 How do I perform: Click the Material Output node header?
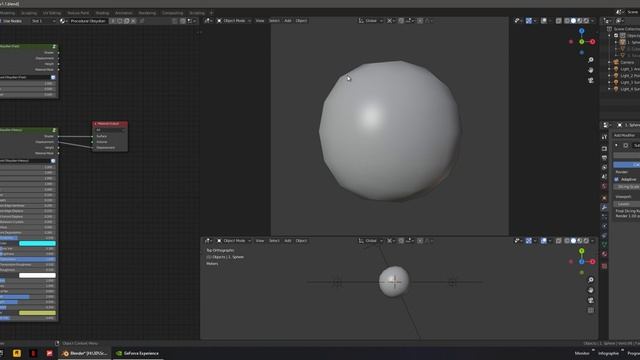tap(110, 124)
